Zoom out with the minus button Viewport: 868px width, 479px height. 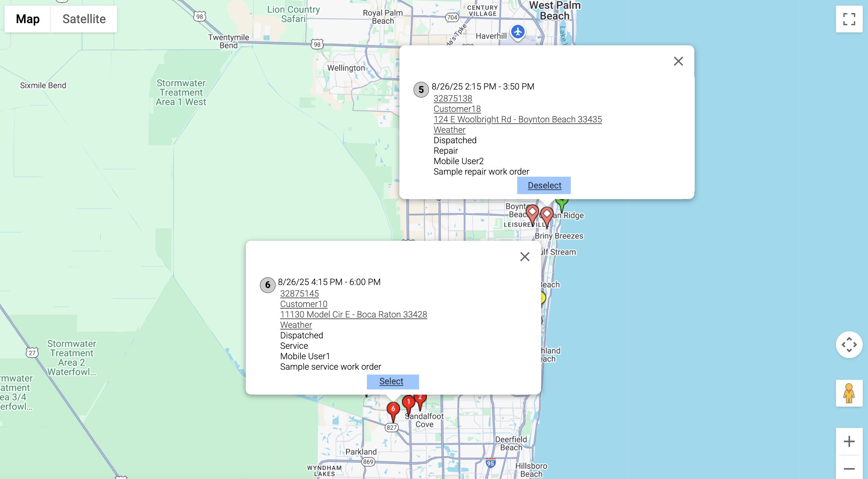coord(849,469)
